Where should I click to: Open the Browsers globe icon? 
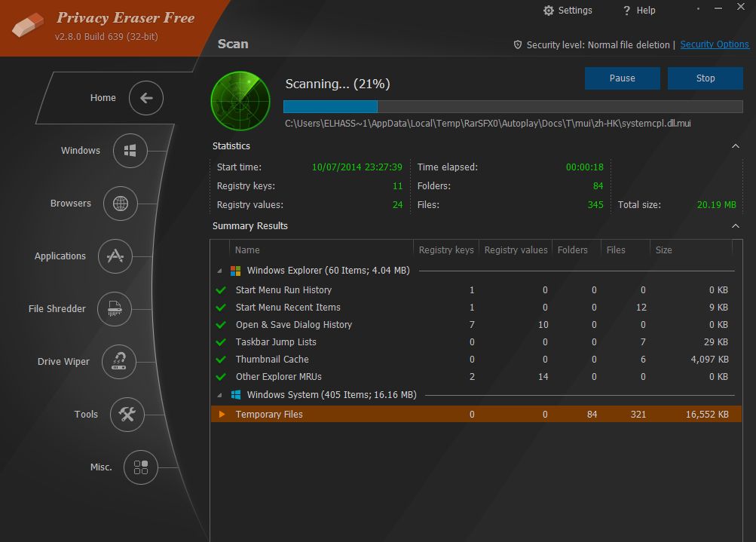point(121,204)
